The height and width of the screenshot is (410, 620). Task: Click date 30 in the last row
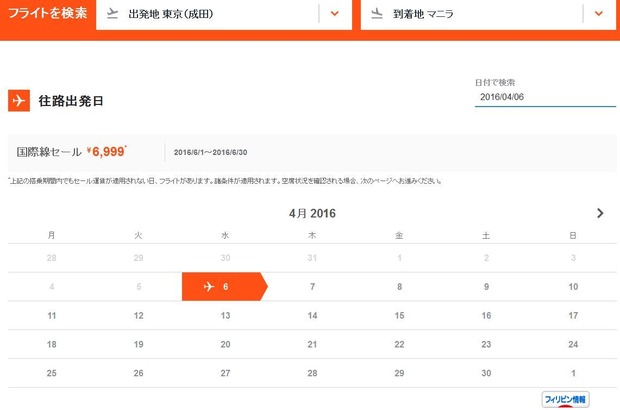click(486, 373)
